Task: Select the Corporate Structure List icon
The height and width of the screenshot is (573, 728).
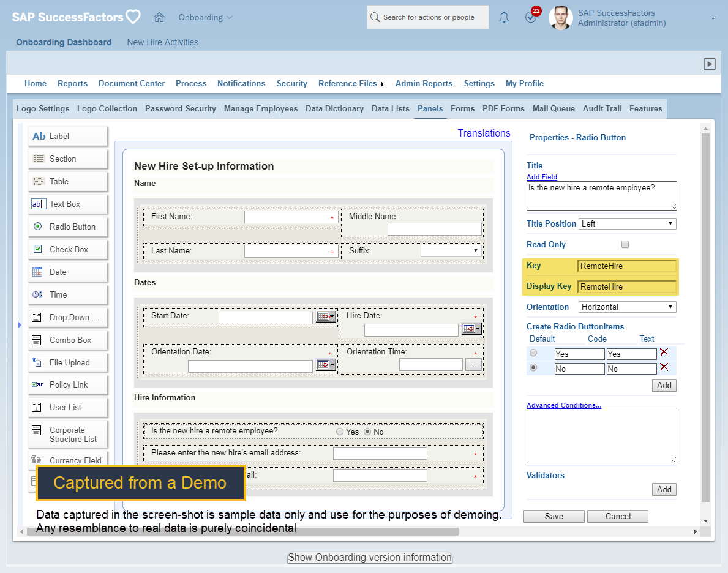Action: 37,430
